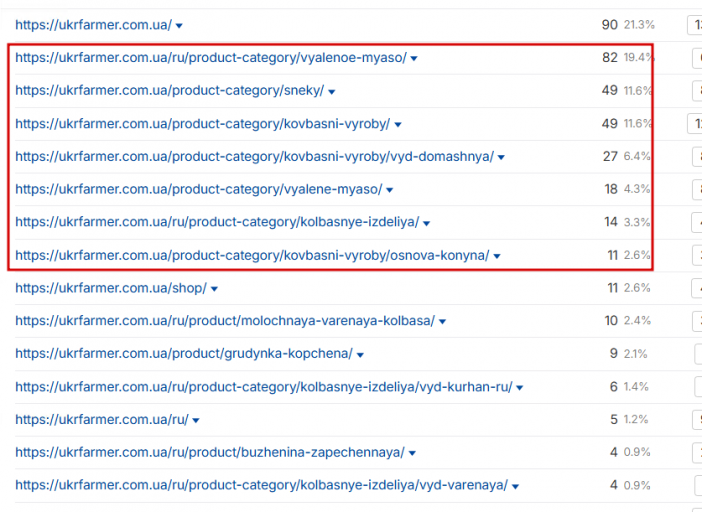
Task: Open the product-category/sneky URL link
Action: pyautogui.click(x=170, y=91)
